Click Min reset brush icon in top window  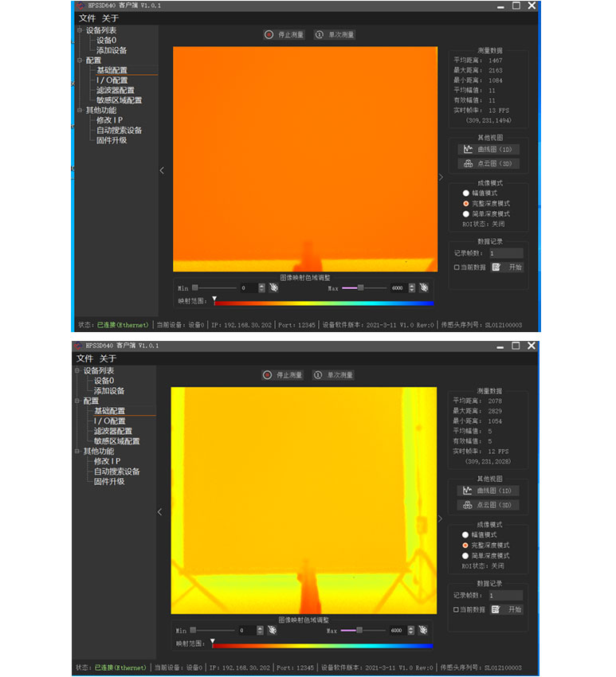273,288
